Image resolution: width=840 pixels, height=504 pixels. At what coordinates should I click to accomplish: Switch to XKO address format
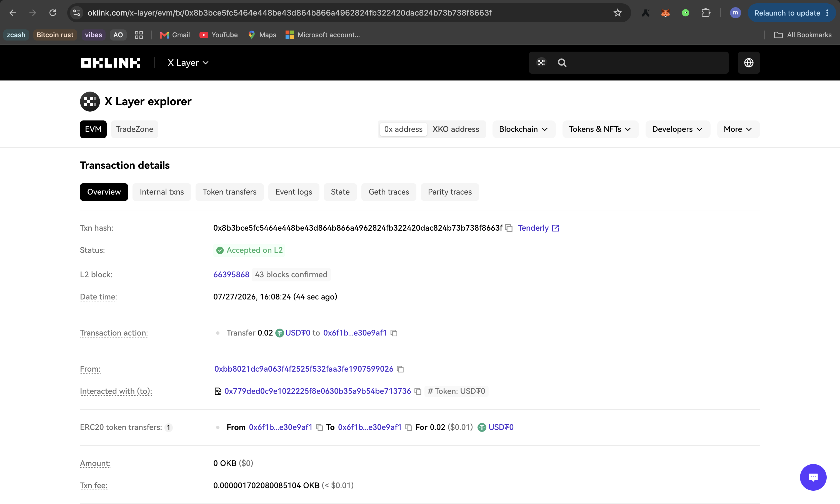point(456,129)
